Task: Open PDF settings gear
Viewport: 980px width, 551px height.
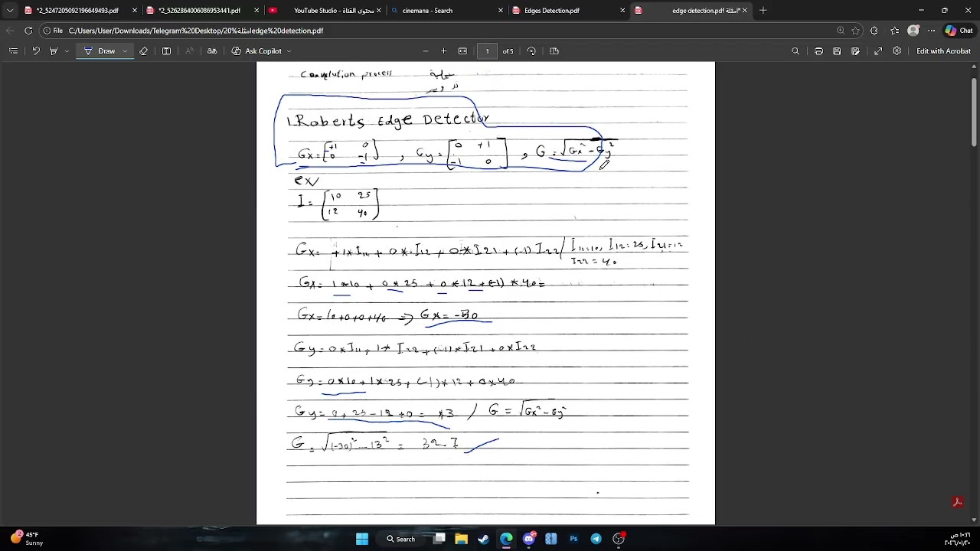Action: tap(897, 51)
